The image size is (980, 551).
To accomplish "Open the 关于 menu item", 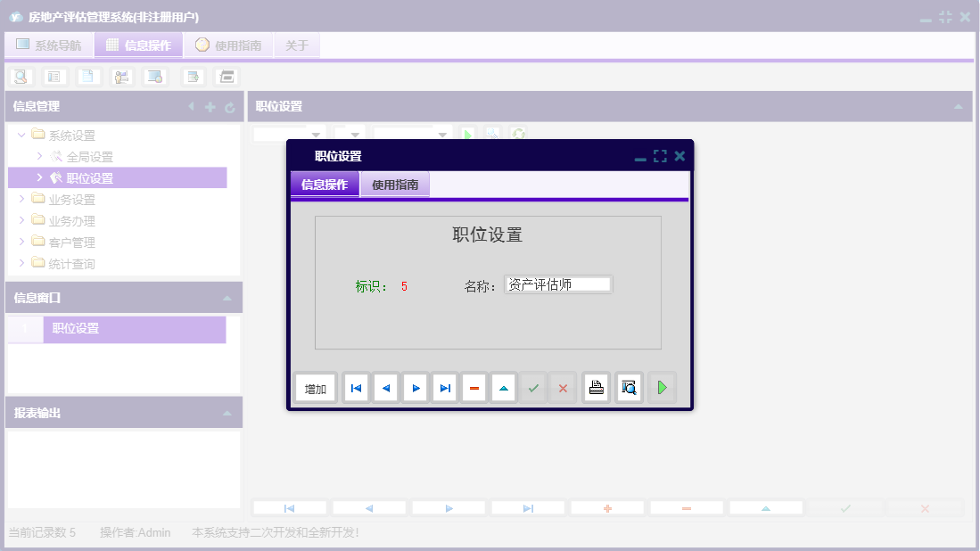I will point(296,45).
